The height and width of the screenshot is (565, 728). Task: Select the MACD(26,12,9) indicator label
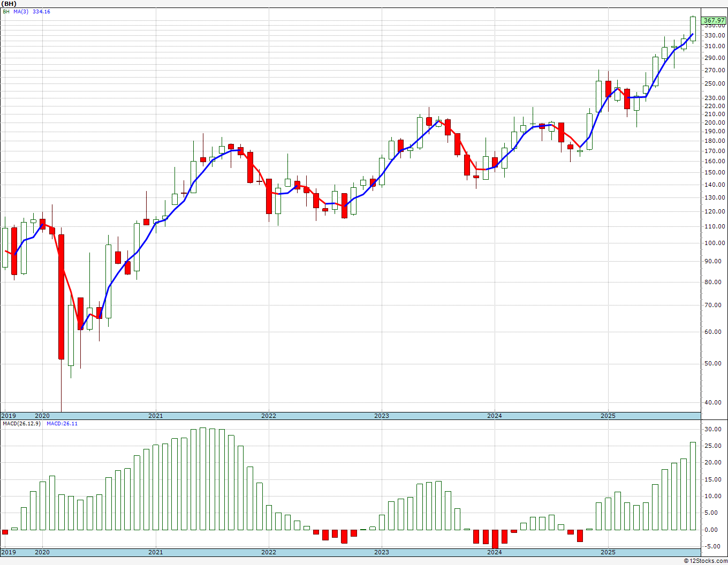pyautogui.click(x=22, y=424)
